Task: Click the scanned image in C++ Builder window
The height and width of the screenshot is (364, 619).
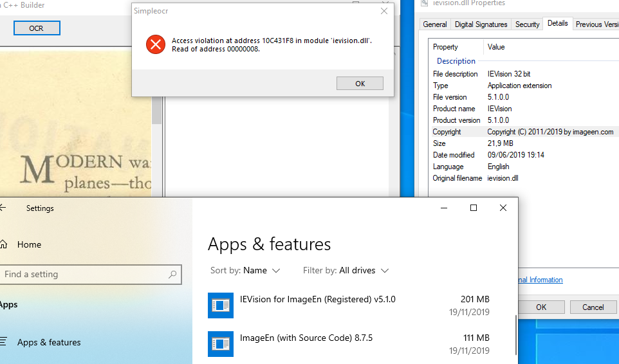Action: pyautogui.click(x=75, y=123)
